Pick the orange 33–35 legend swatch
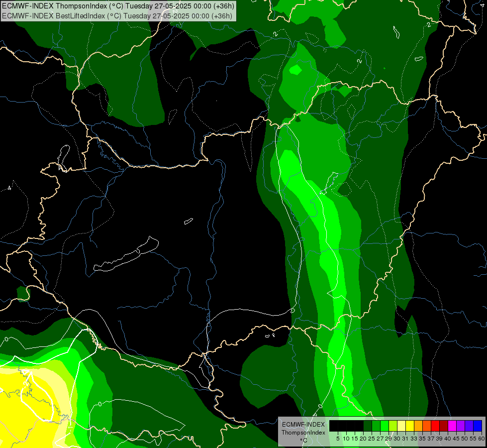 click(x=418, y=426)
